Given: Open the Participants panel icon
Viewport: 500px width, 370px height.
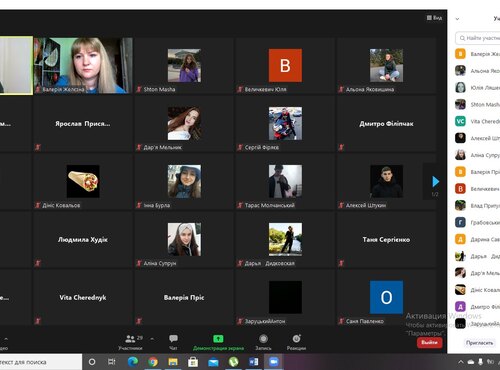Looking at the screenshot, I should click(130, 339).
